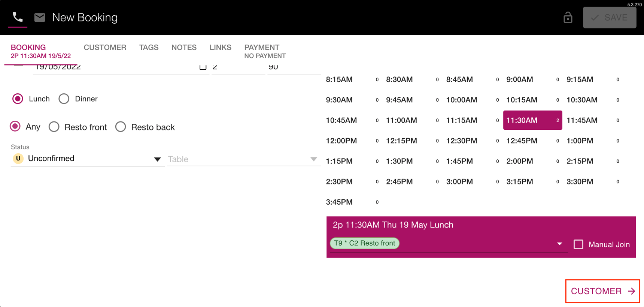644x307 pixels.
Task: Click the yellow U status badge
Action: pyautogui.click(x=18, y=159)
